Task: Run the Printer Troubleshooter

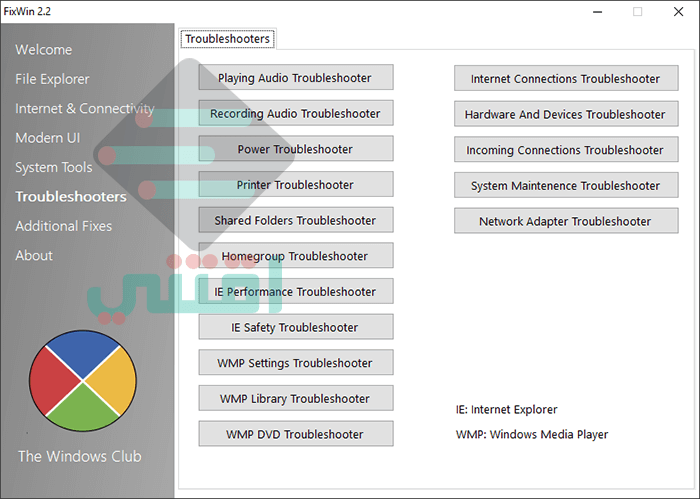Action: tap(296, 184)
